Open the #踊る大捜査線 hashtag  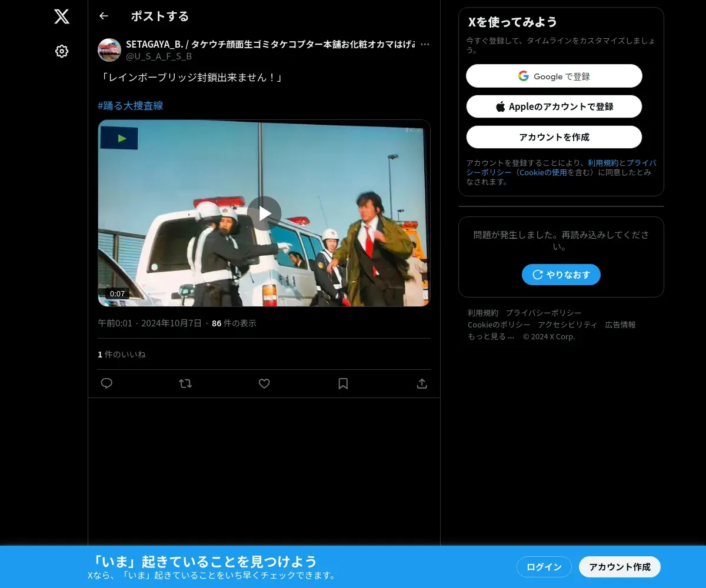point(131,106)
